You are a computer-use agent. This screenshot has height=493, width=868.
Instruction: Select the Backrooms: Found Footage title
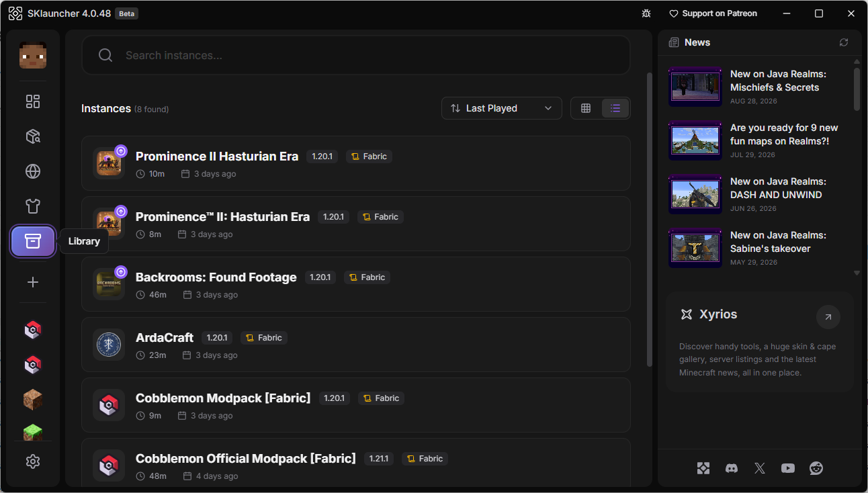pyautogui.click(x=216, y=277)
